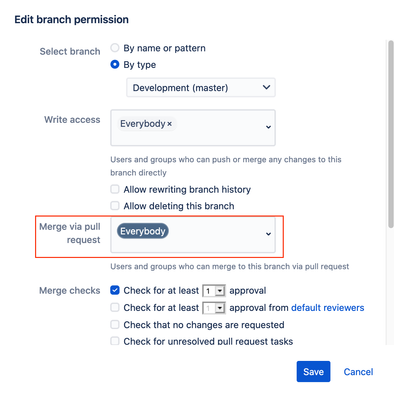Click the dialog's vertical scrollbar
Image resolution: width=394 pixels, height=394 pixels.
coord(391,134)
